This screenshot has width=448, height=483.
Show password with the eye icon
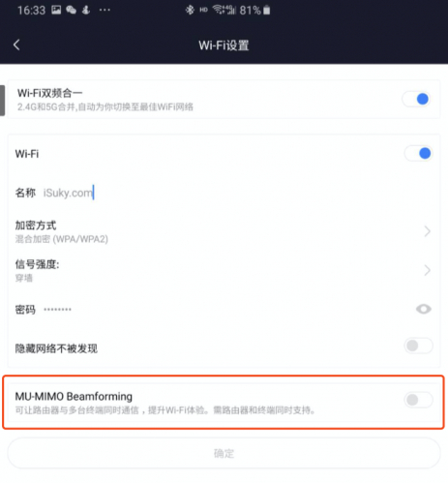(424, 309)
